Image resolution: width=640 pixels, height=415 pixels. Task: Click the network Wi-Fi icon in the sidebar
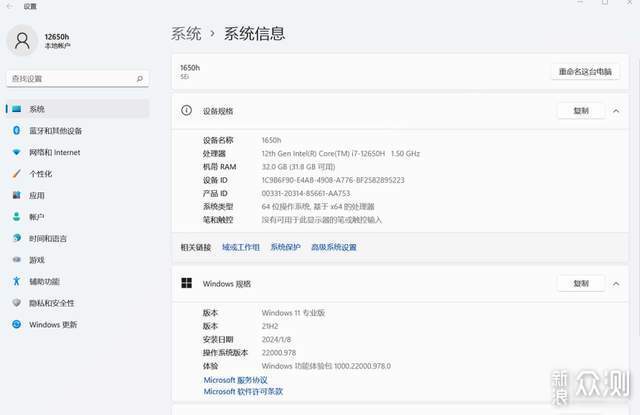[16, 152]
